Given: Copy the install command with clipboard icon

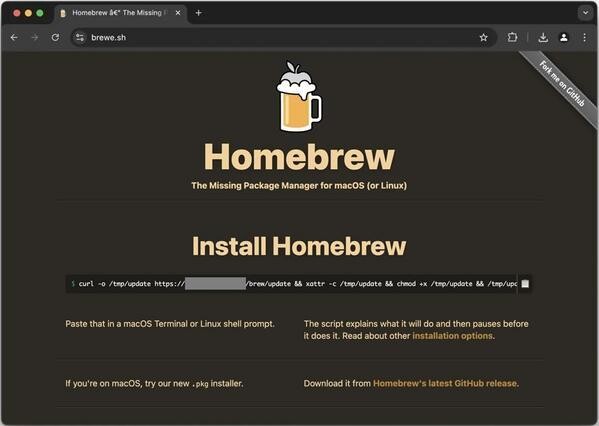Looking at the screenshot, I should point(525,284).
